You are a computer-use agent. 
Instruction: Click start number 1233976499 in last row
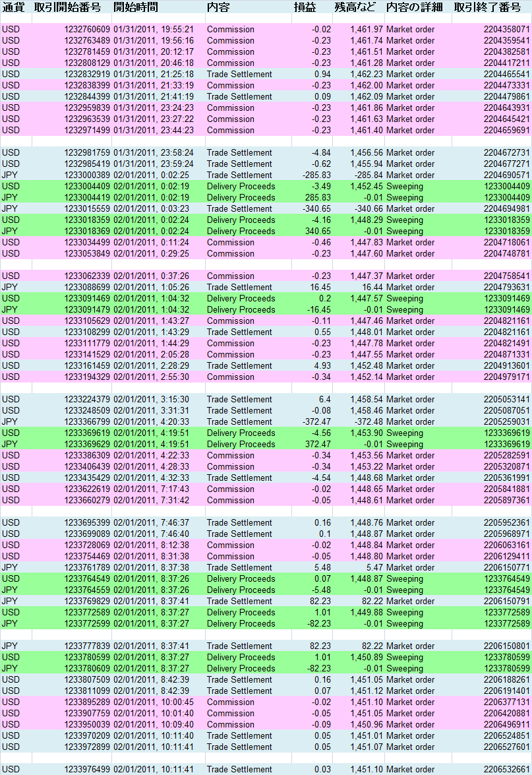coord(87,770)
